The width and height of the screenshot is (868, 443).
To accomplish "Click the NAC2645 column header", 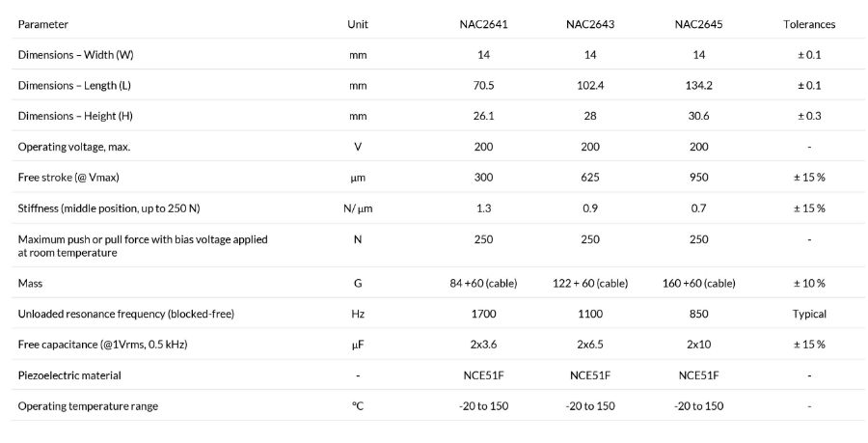I will [x=698, y=24].
